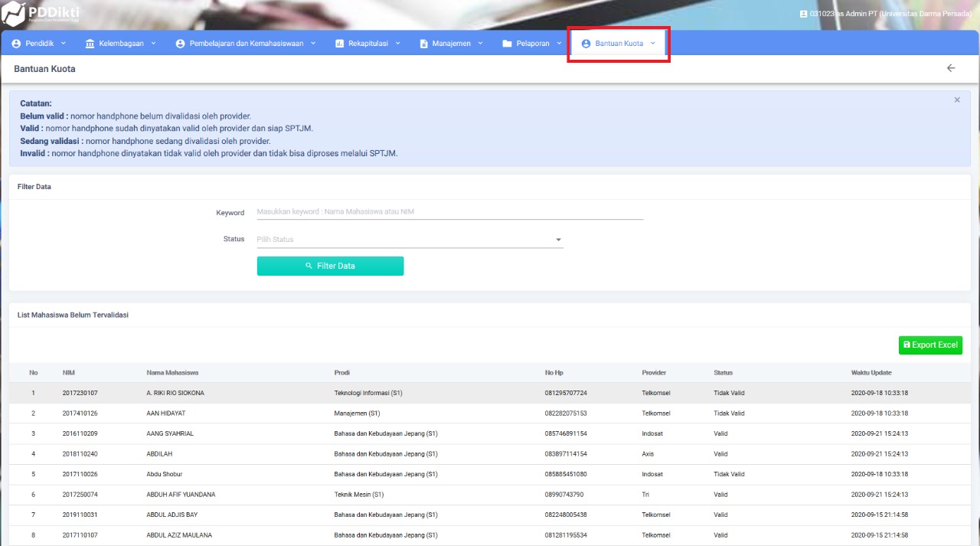Image resolution: width=980 pixels, height=546 pixels.
Task: Go back using the arrow icon
Action: 951,68
